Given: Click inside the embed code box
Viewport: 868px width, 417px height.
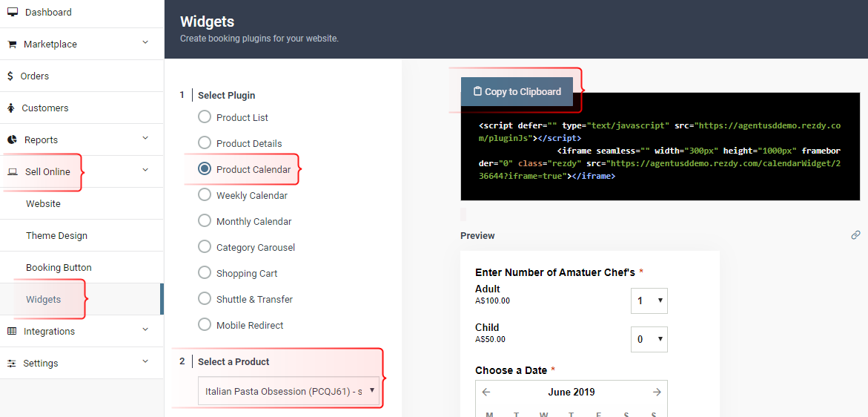Looking at the screenshot, I should [660, 147].
